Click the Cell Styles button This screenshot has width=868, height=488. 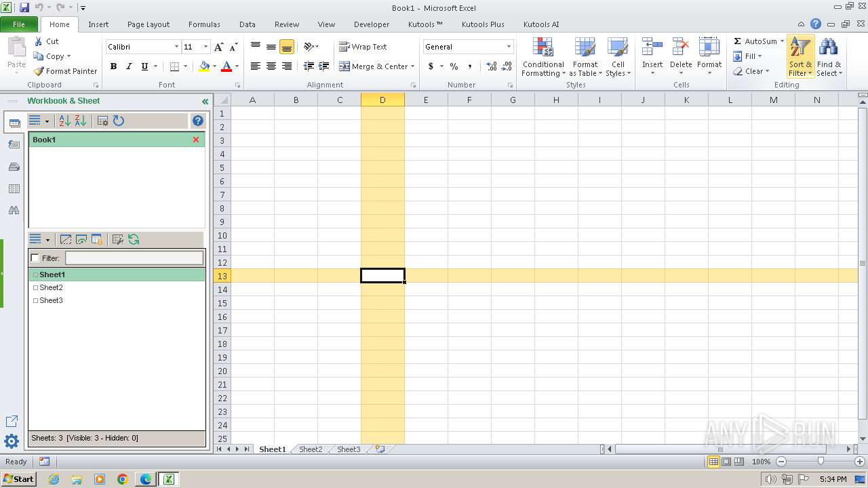pyautogui.click(x=618, y=57)
